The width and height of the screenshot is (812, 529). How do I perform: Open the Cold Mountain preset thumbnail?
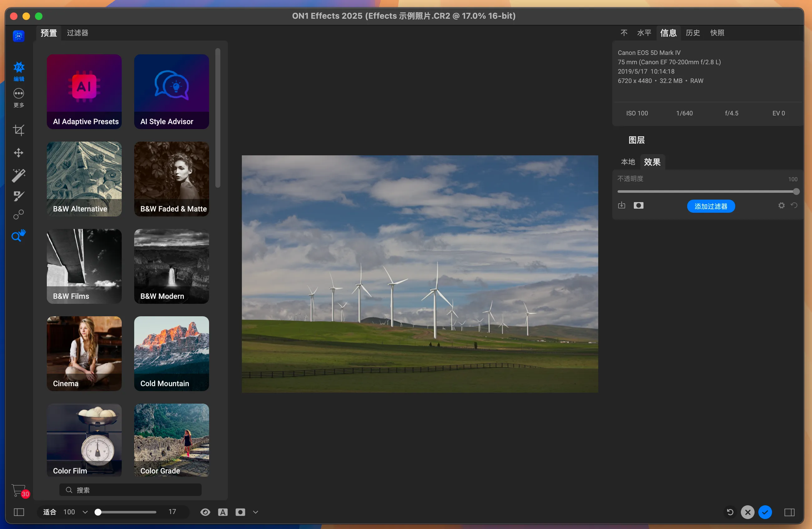pos(171,353)
